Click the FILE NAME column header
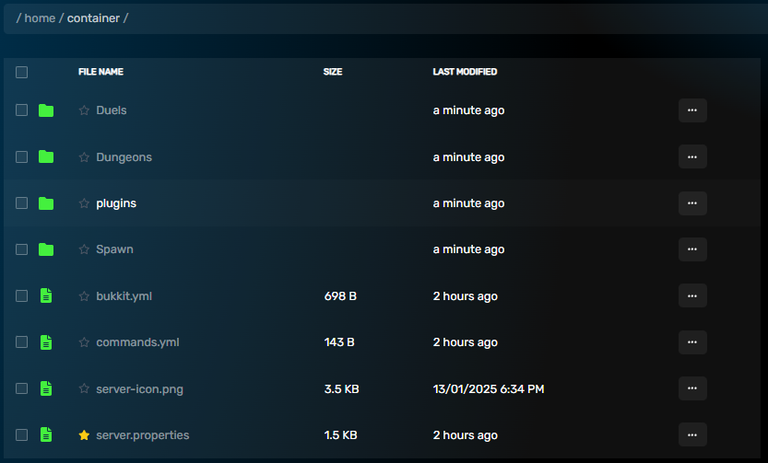 point(101,72)
